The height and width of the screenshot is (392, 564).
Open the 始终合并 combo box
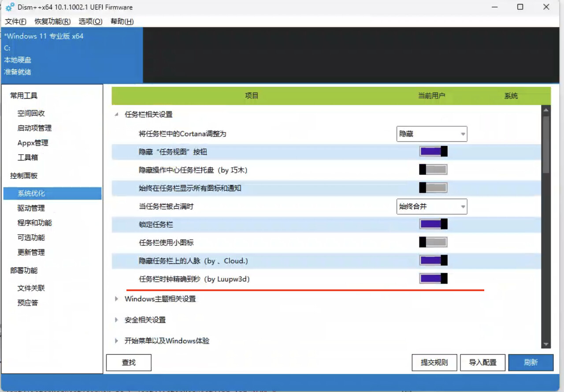pyautogui.click(x=432, y=206)
